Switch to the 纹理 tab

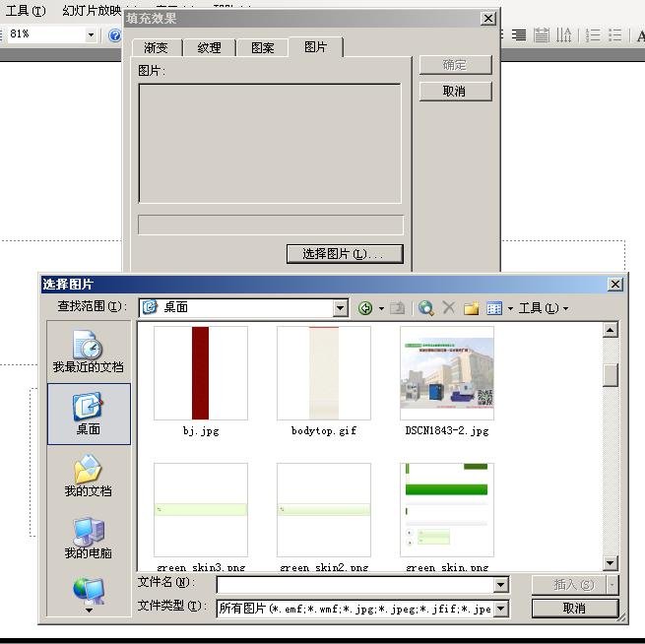click(x=209, y=47)
